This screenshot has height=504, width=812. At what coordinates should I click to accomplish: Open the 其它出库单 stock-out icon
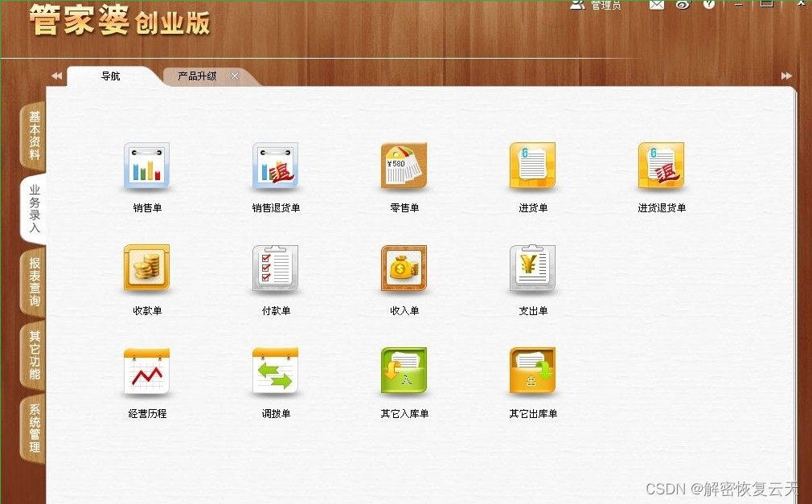click(x=532, y=371)
